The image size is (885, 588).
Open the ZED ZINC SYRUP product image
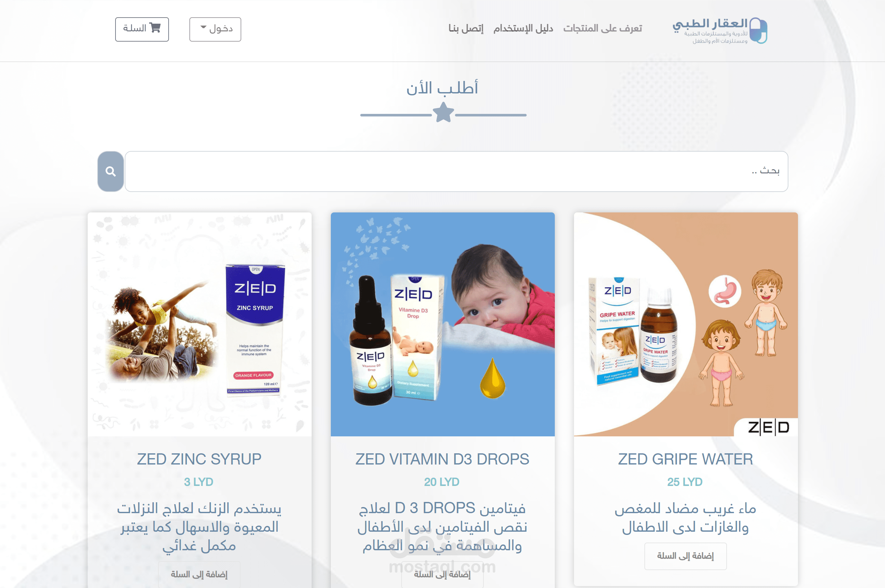point(200,324)
